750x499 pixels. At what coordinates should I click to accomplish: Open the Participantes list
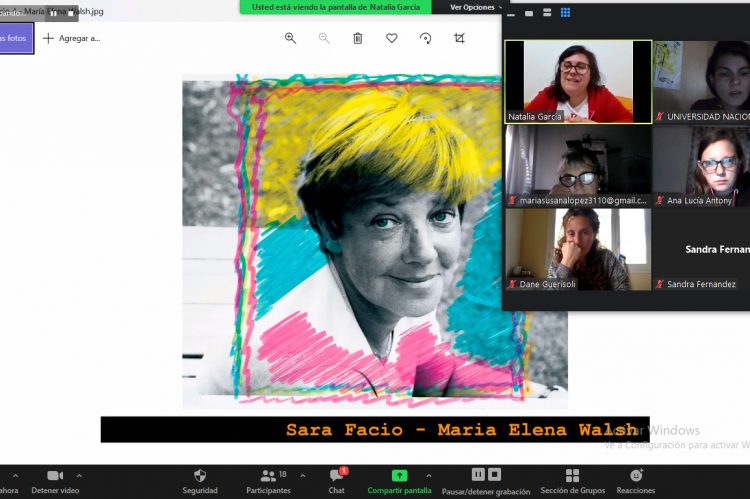point(268,480)
